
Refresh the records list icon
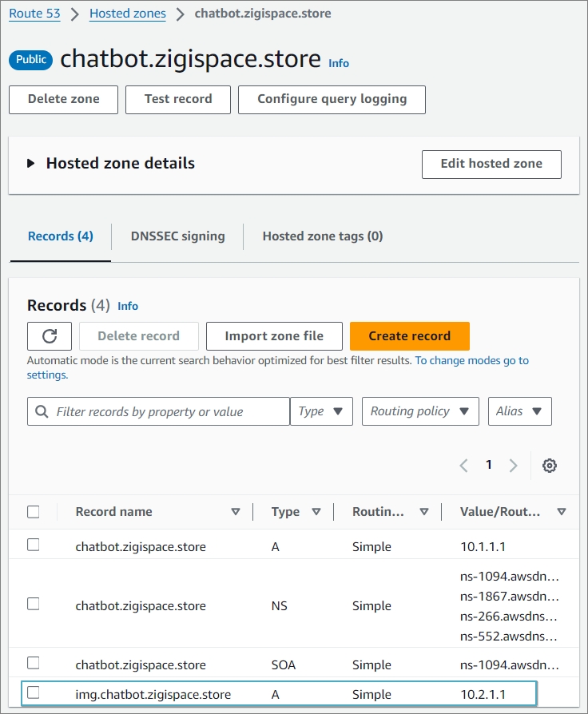(x=50, y=336)
